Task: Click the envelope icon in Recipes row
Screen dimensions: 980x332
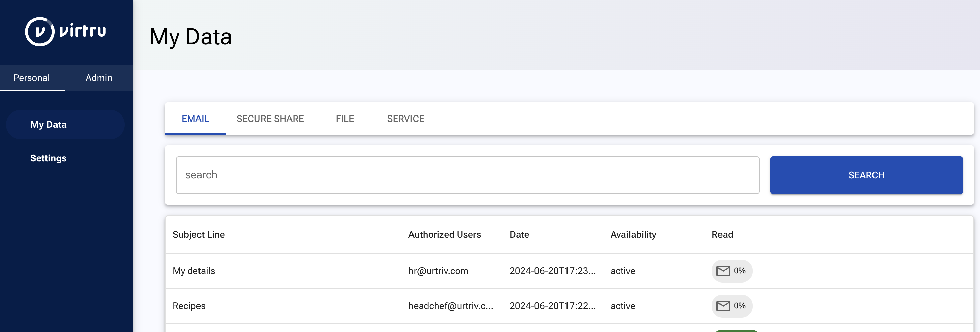Action: 723,306
